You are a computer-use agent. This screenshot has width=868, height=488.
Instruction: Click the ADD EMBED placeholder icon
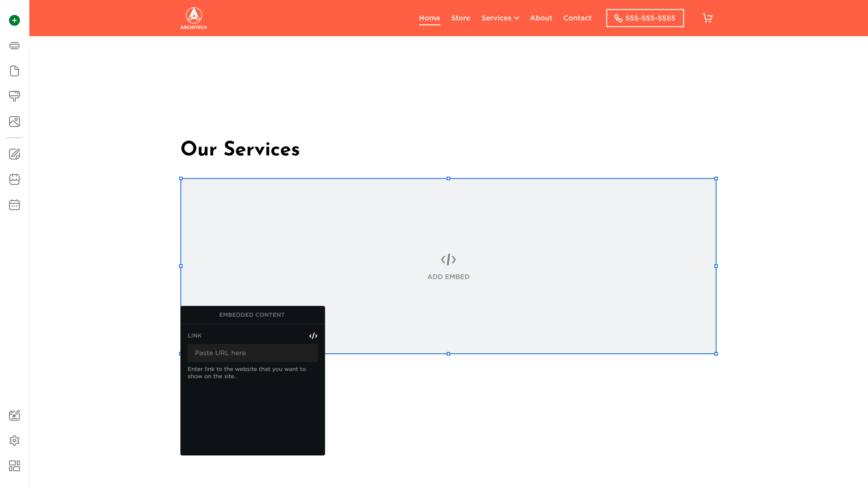[448, 260]
